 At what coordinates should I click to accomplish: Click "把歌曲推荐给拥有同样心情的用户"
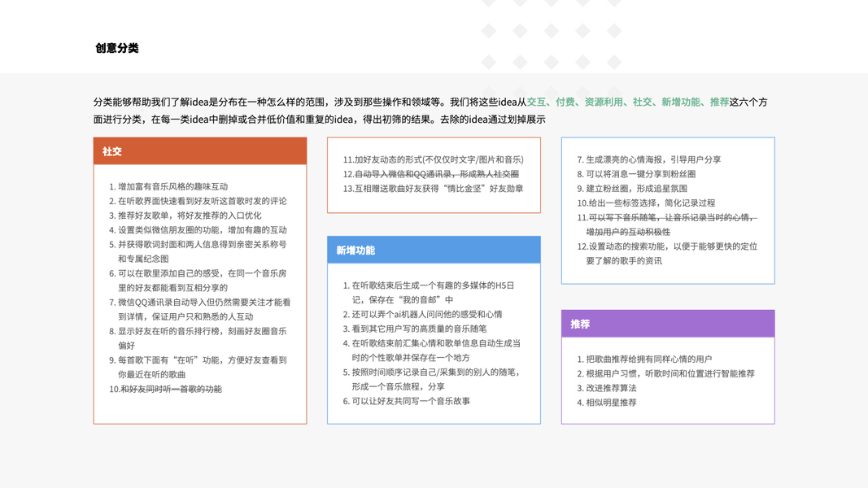point(644,359)
